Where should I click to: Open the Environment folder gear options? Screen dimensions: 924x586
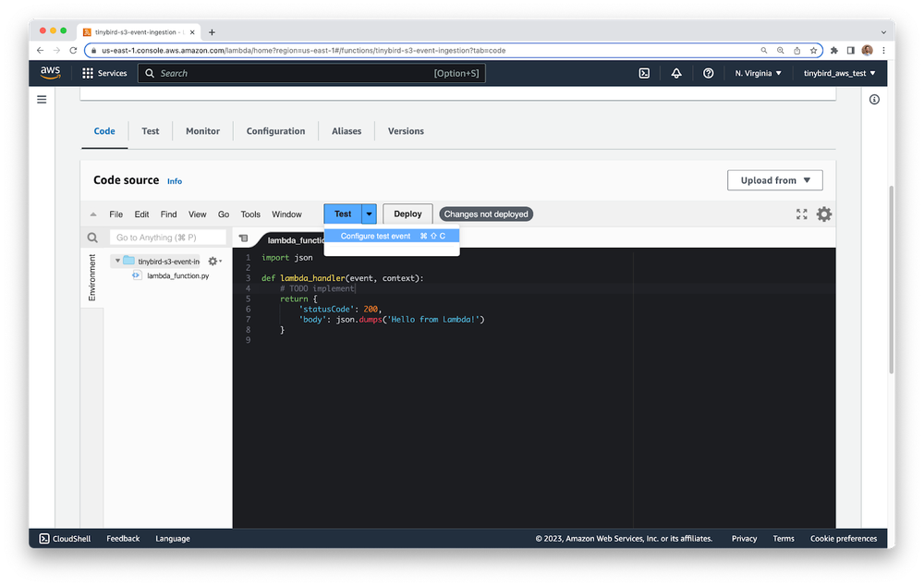tap(213, 262)
